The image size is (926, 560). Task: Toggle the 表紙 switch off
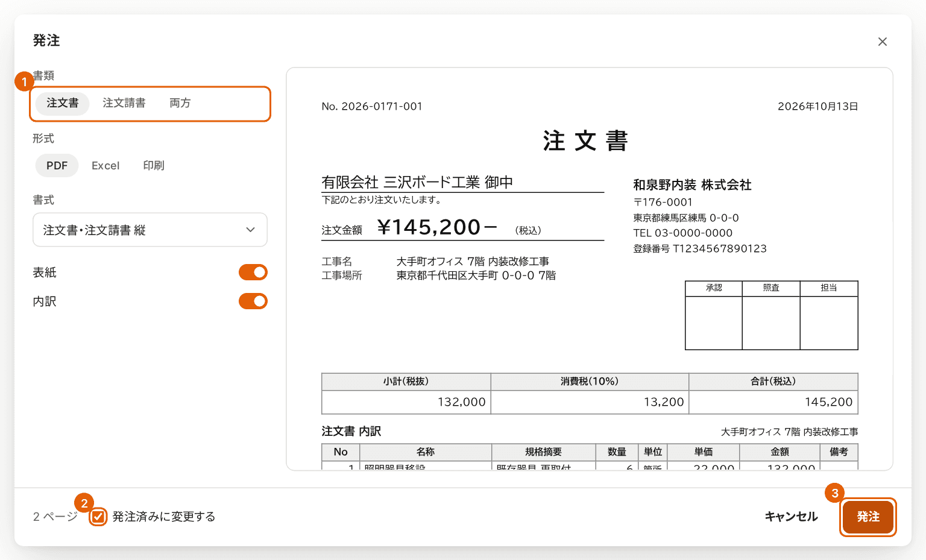(253, 272)
